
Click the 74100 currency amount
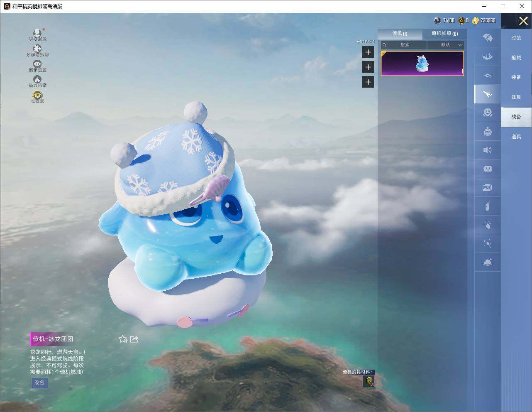pyautogui.click(x=449, y=20)
